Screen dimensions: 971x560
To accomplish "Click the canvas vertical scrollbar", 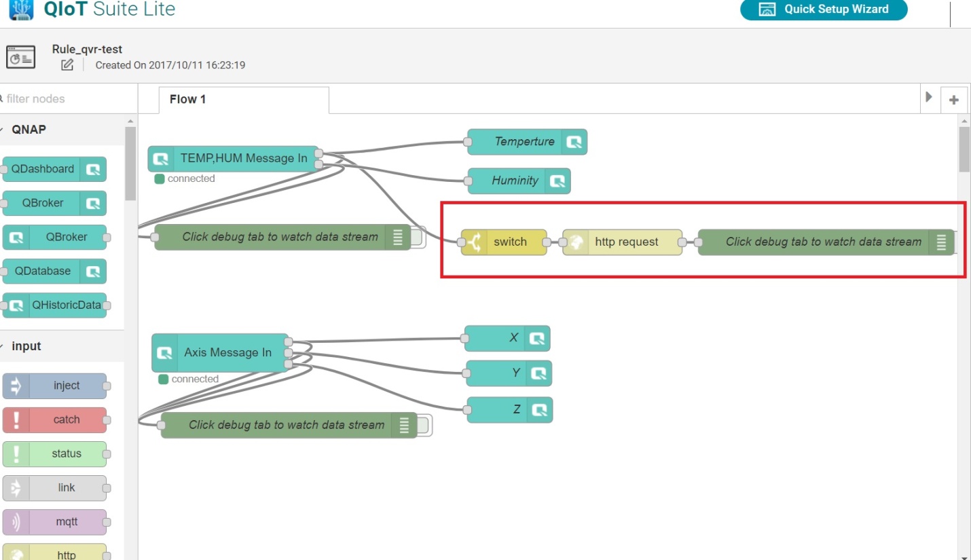I will click(x=964, y=149).
